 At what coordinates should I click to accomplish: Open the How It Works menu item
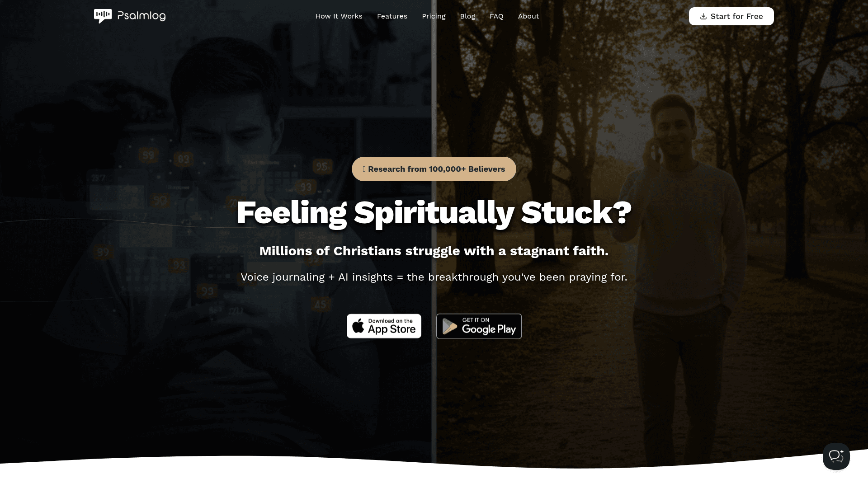pos(339,16)
